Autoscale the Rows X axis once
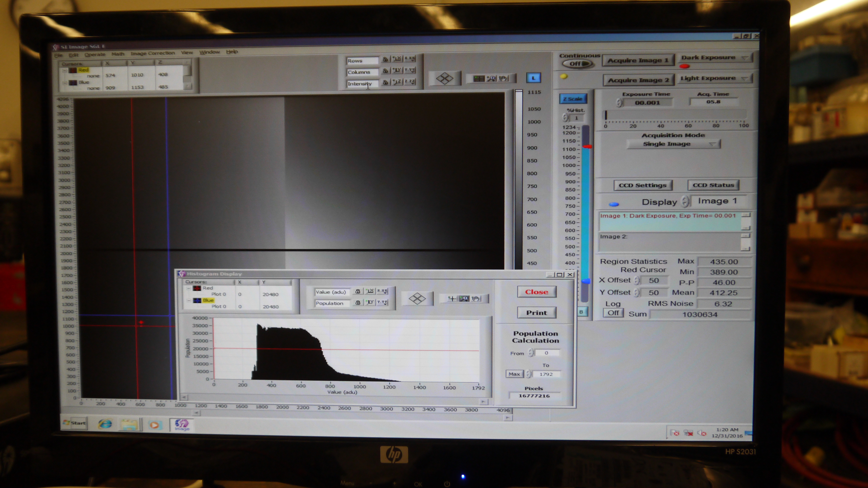The image size is (868, 488). click(397, 59)
